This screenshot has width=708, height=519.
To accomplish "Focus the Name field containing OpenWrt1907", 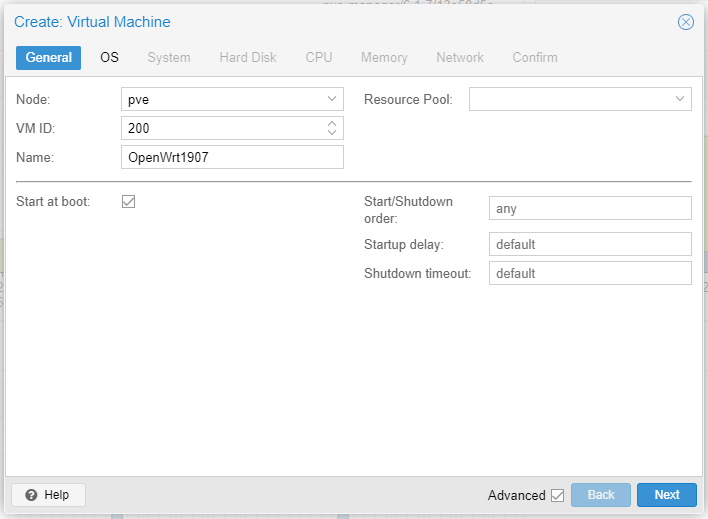I will point(232,157).
